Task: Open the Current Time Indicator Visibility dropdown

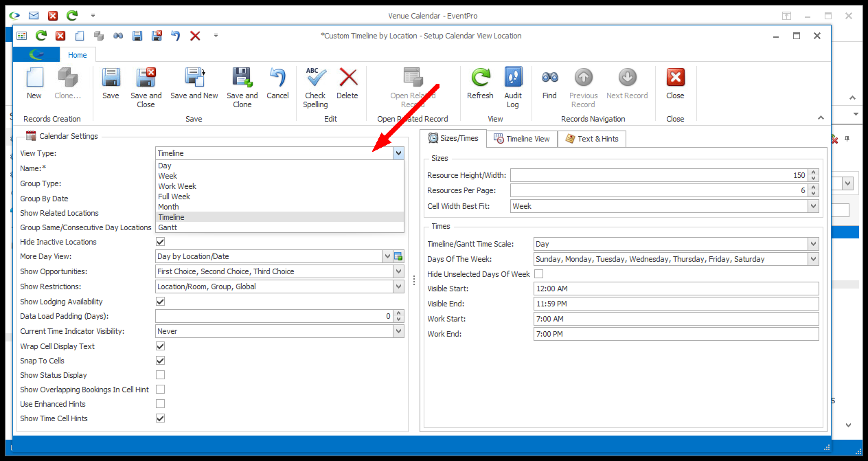Action: (x=398, y=331)
